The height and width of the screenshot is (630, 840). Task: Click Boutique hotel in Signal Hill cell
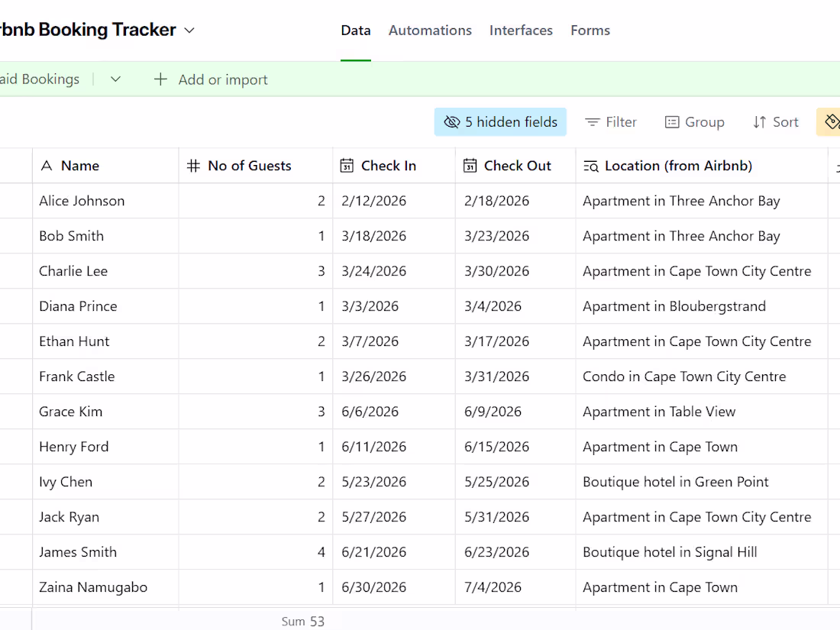(x=702, y=552)
